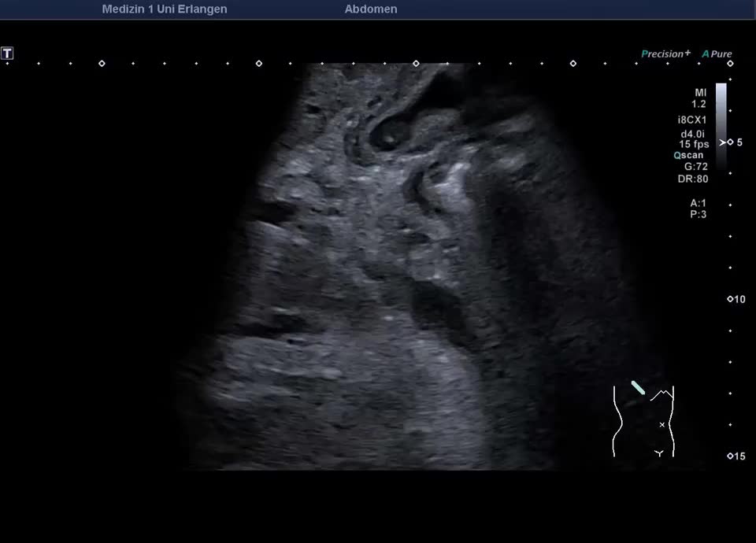Toggle the Qscan optimization label
The width and height of the screenshot is (756, 543).
click(x=688, y=155)
